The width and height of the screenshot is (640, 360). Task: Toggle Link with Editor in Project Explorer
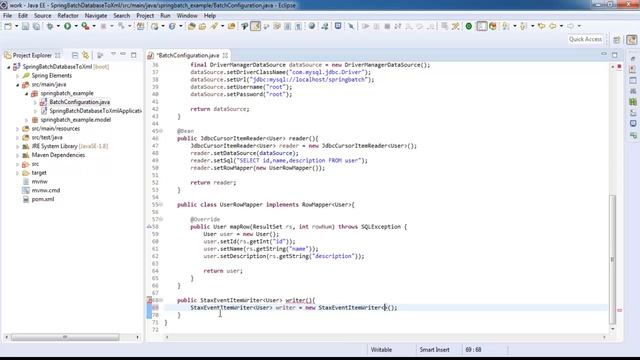[86, 55]
